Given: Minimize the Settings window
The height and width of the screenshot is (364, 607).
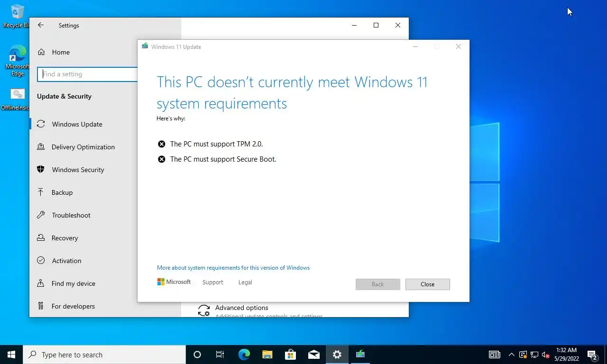Looking at the screenshot, I should pyautogui.click(x=354, y=25).
